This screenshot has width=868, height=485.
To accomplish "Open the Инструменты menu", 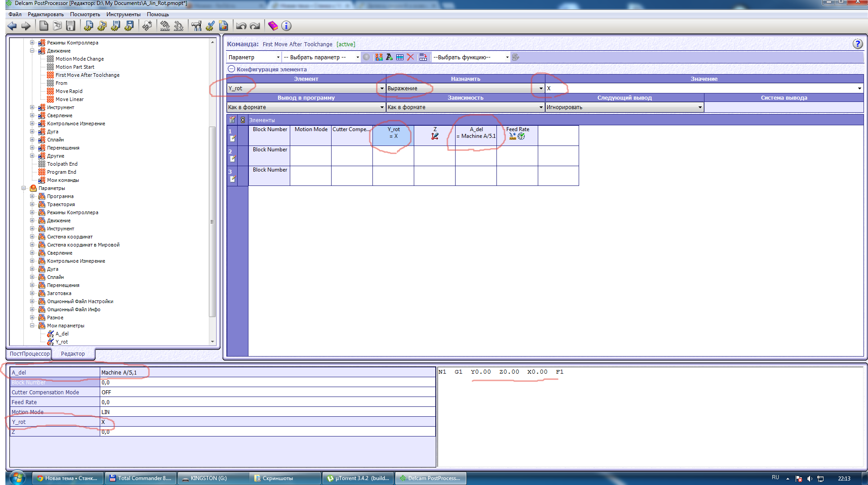I will 123,14.
